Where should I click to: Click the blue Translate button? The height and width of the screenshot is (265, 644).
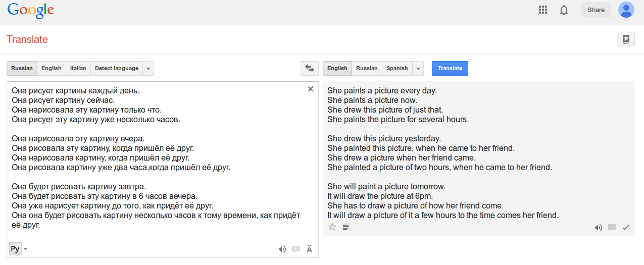[450, 68]
